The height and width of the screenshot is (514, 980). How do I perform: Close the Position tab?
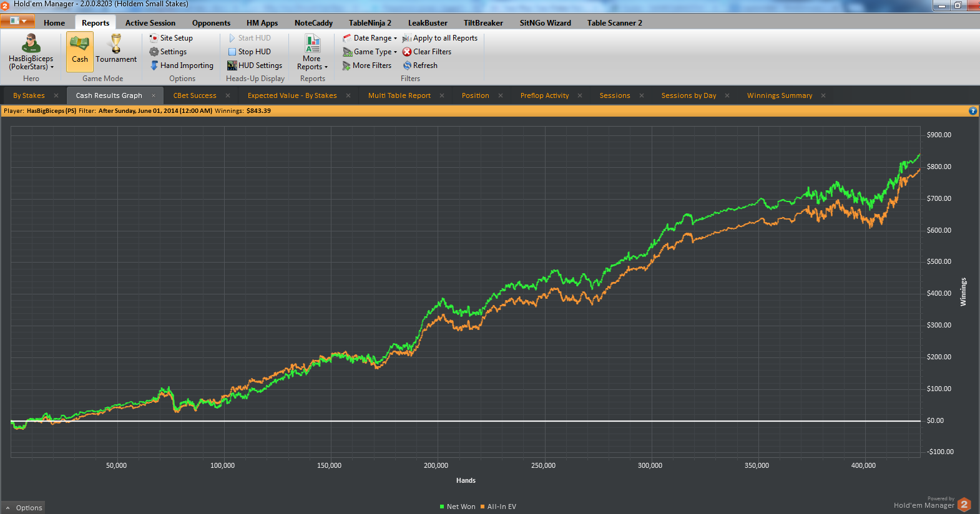click(x=501, y=95)
